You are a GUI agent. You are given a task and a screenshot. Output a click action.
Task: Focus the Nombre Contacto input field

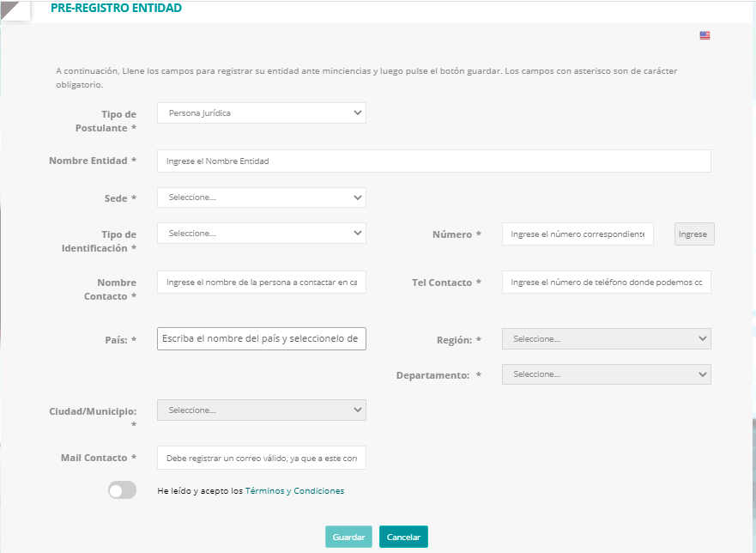pyautogui.click(x=262, y=283)
